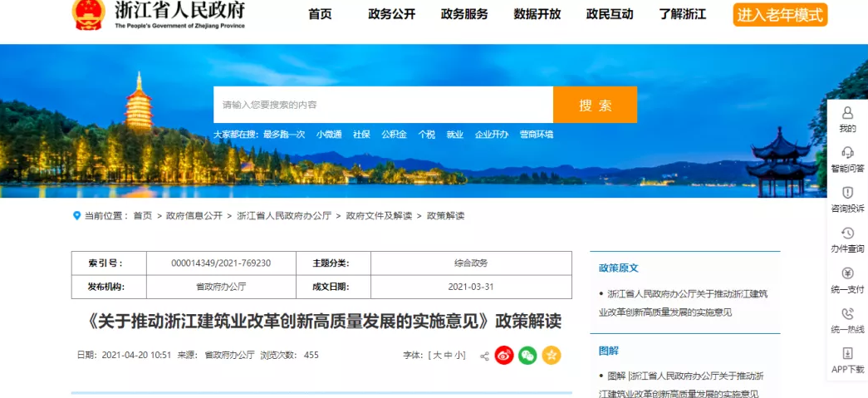Search hot keyword 企业开办
The height and width of the screenshot is (398, 868).
pos(491,135)
